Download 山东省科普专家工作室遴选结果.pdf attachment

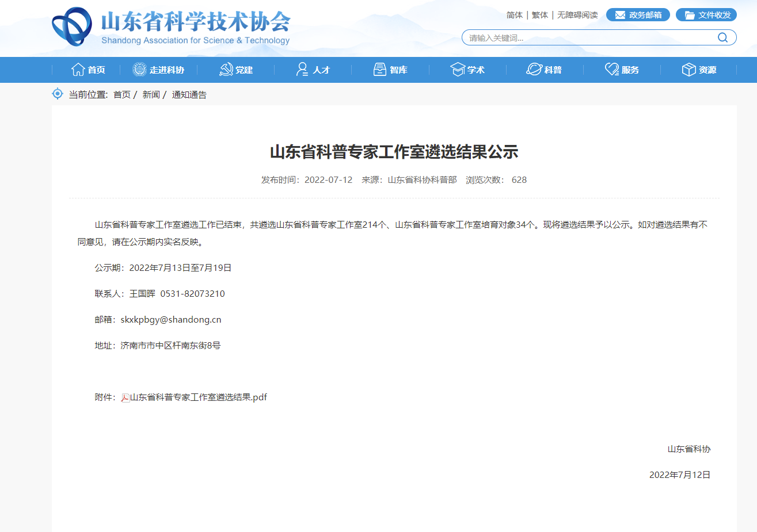(199, 397)
